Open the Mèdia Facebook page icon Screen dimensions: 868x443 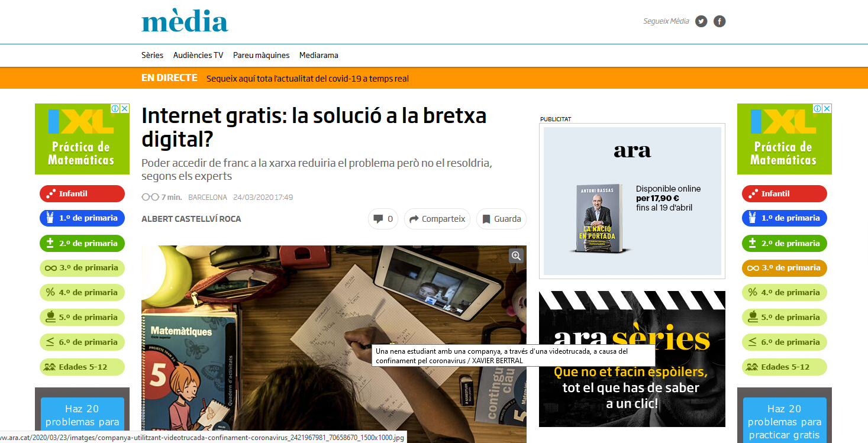[x=719, y=21]
